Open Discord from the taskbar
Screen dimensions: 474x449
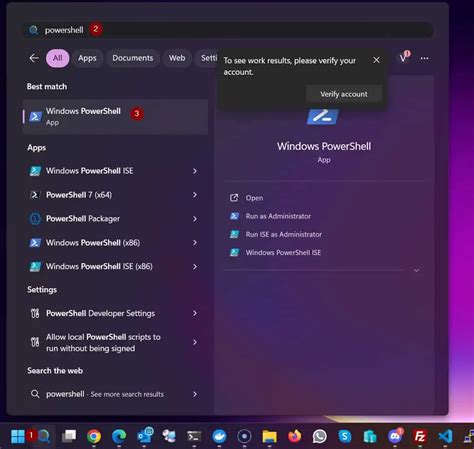click(x=395, y=435)
